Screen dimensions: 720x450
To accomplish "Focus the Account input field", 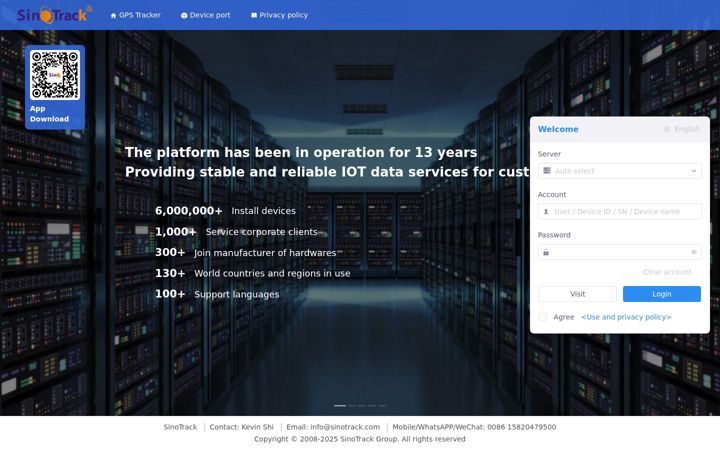I will tap(619, 211).
